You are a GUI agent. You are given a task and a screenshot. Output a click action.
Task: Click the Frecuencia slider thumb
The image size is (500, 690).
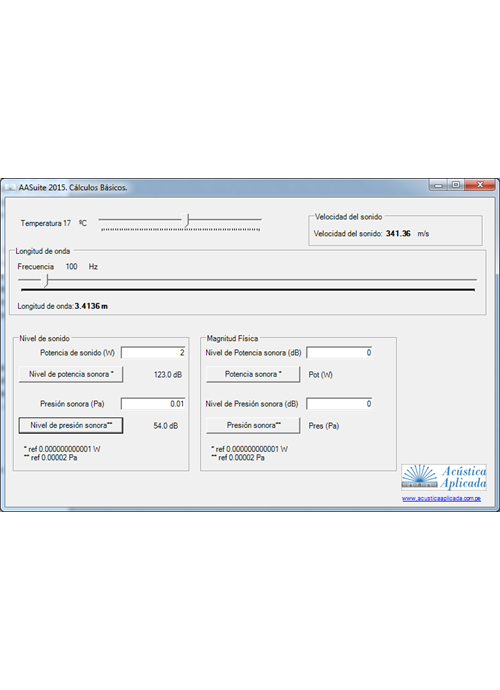tap(46, 280)
